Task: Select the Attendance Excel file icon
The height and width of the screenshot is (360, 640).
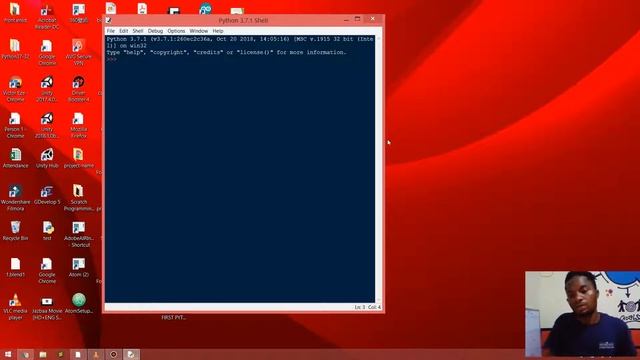Action: 15,158
